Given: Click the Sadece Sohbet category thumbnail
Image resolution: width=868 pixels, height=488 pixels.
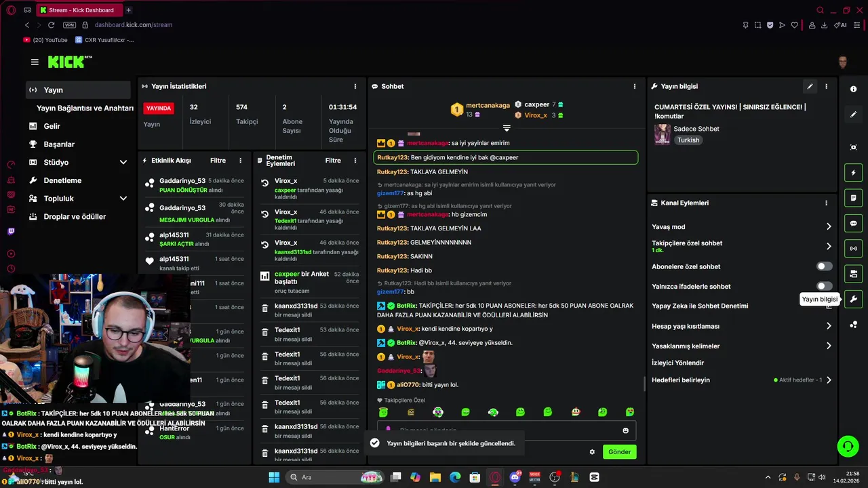Looking at the screenshot, I should pos(663,134).
